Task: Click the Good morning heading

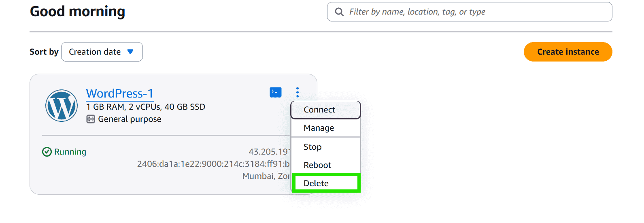Action: click(78, 11)
